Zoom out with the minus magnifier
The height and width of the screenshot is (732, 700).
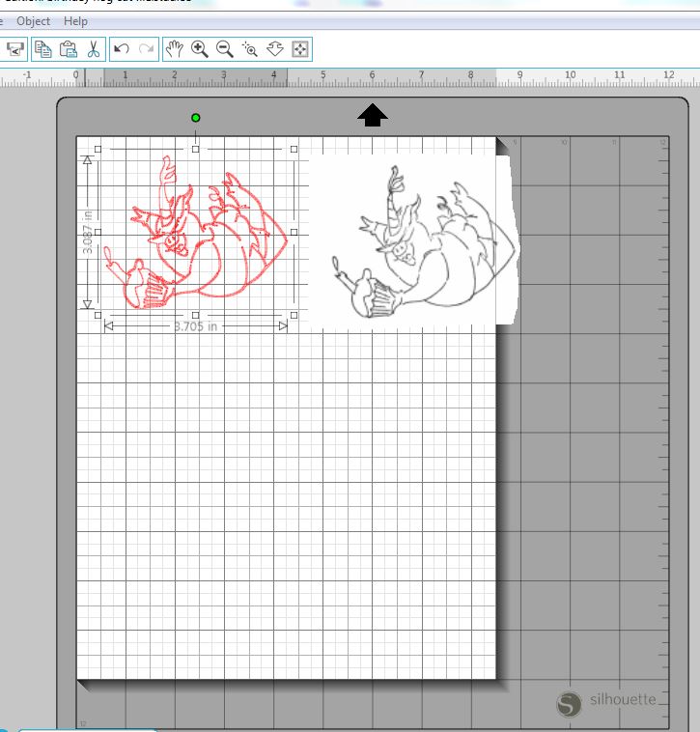coord(225,48)
